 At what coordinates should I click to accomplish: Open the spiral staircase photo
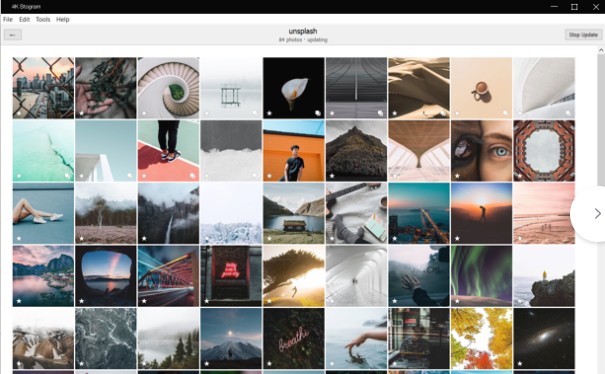point(168,88)
